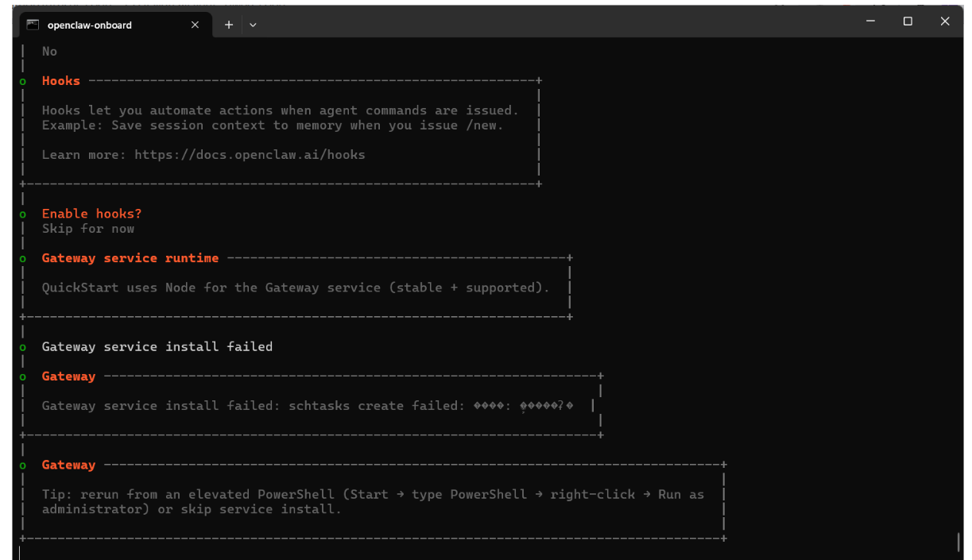The height and width of the screenshot is (560, 972).
Task: Click 'Gateway service runtime' heading
Action: point(130,258)
